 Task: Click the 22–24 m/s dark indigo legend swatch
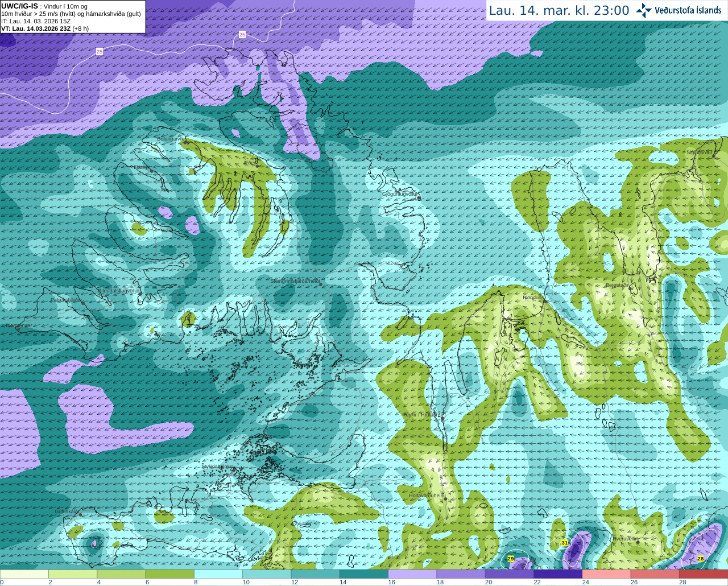tap(558, 574)
